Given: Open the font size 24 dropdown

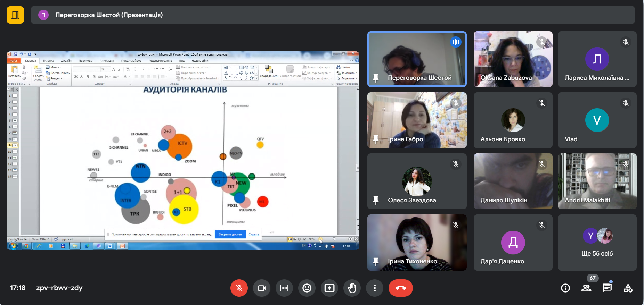Looking at the screenshot, I should point(109,69).
